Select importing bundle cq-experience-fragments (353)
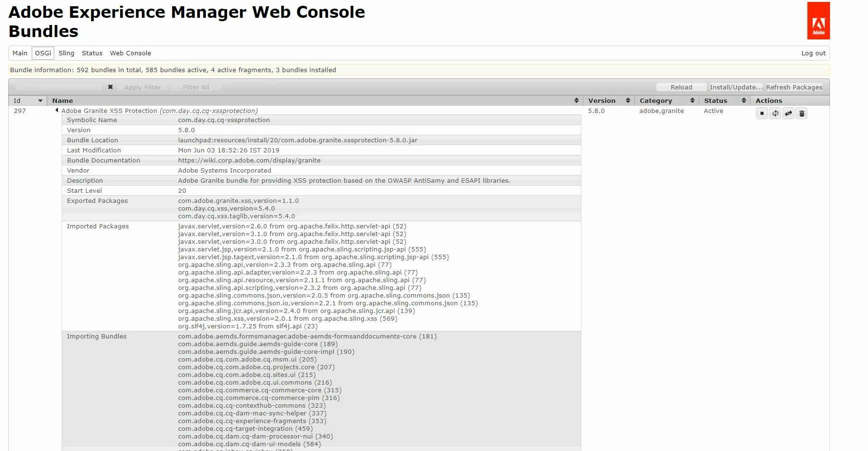868x451 pixels. tap(252, 421)
